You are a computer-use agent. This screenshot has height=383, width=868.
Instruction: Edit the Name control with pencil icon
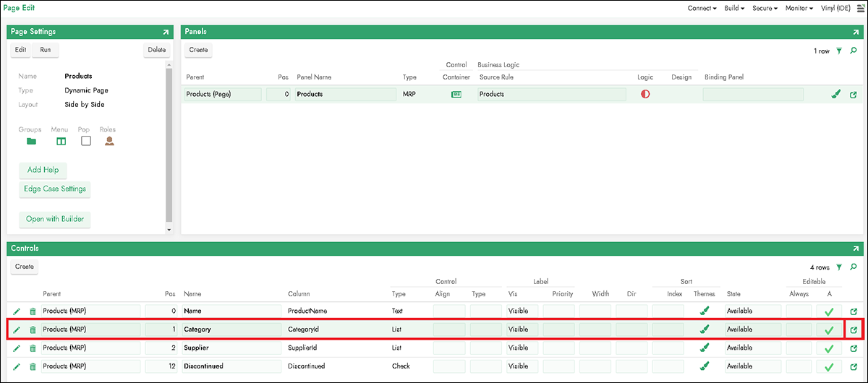pyautogui.click(x=17, y=311)
